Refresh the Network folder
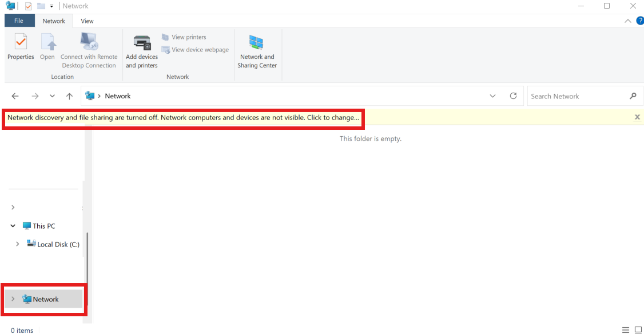This screenshot has width=644, height=334. pos(514,96)
